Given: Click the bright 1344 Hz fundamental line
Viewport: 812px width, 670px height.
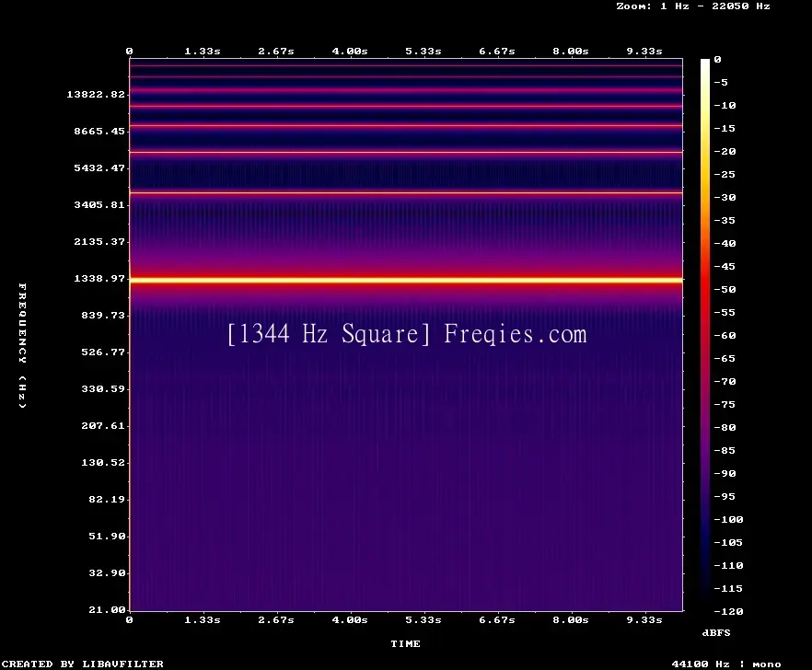Looking at the screenshot, I should point(406,280).
